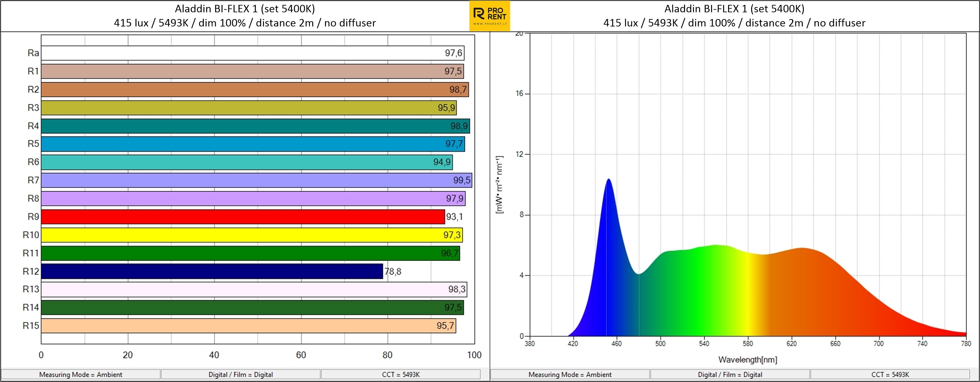
Task: Select the R15 peach bar 95,7
Action: (248, 326)
